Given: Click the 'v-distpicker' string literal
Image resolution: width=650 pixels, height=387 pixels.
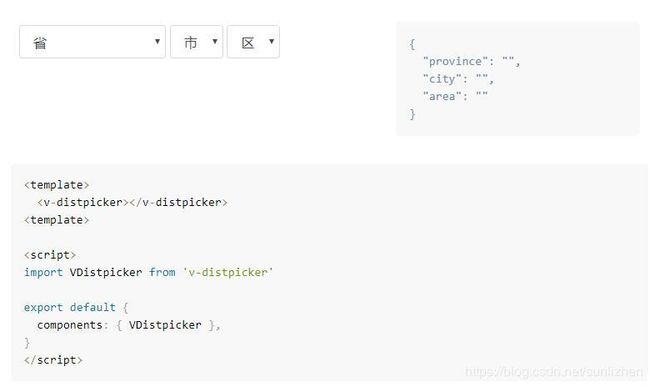Looking at the screenshot, I should coord(228,272).
